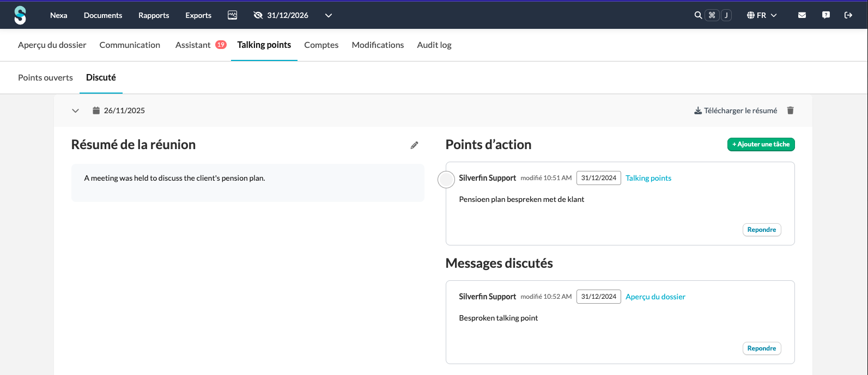Screen dimensions: 868x375
Task: Open the activity monitor icon in navbar
Action: tap(233, 15)
